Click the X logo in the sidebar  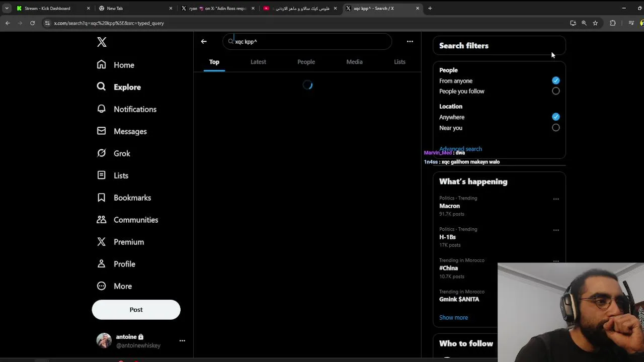coord(102,42)
